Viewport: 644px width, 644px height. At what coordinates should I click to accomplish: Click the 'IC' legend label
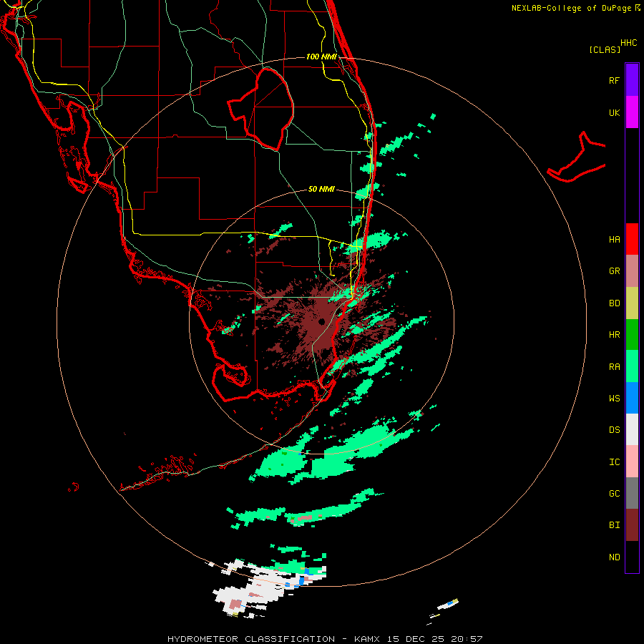click(x=614, y=462)
